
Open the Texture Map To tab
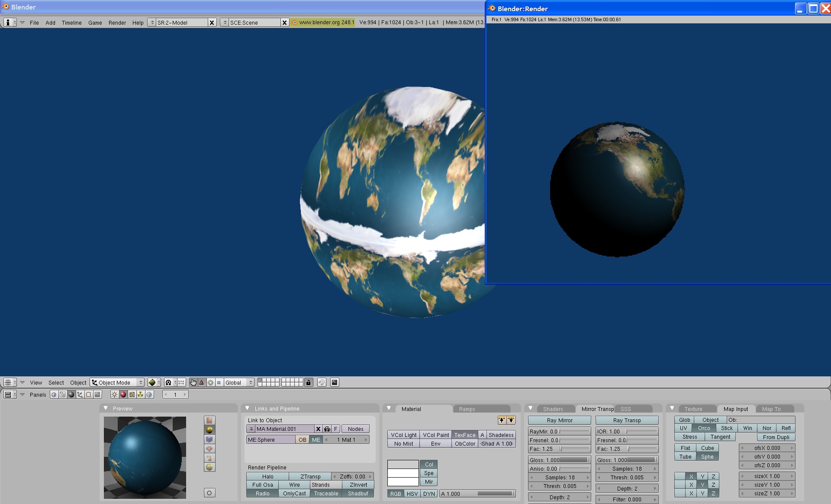(x=775, y=409)
